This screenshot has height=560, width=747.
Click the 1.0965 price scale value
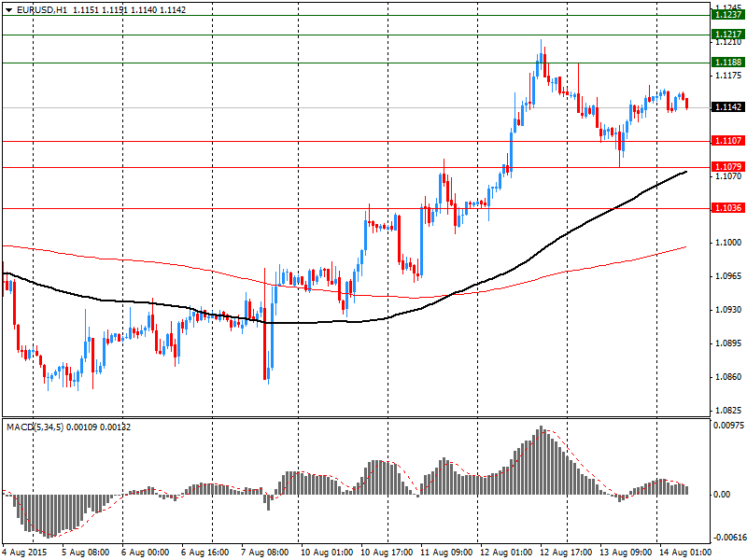[x=728, y=276]
